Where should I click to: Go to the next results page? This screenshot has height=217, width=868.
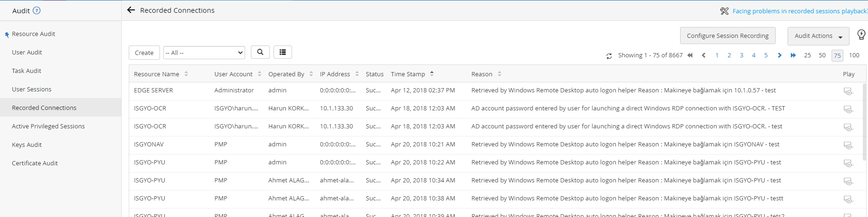pyautogui.click(x=779, y=55)
